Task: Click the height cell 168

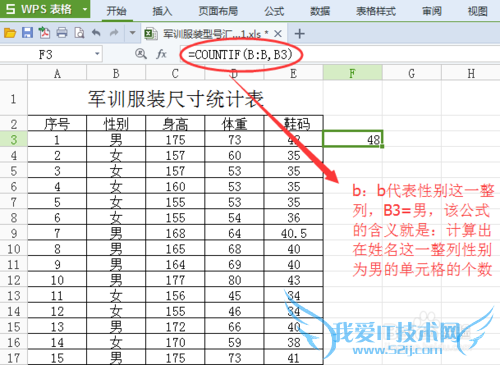Action: coord(175,233)
